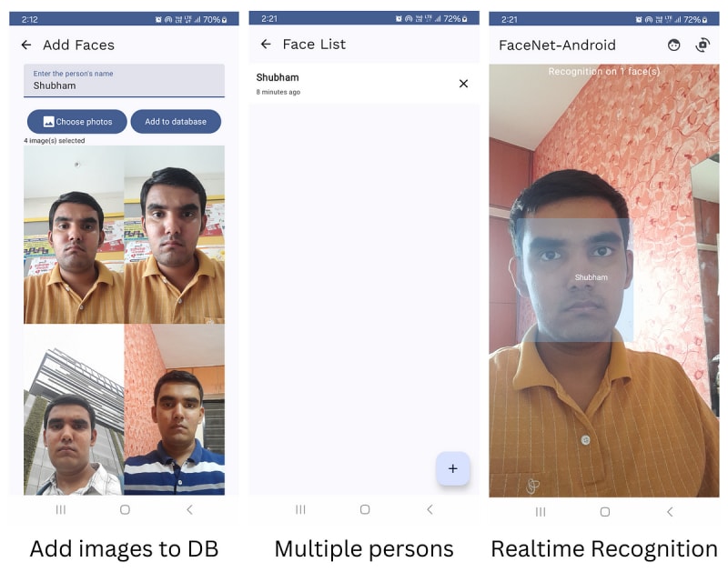
Task: Tap switch camera icon in FaceNet-Android header
Action: tap(703, 45)
